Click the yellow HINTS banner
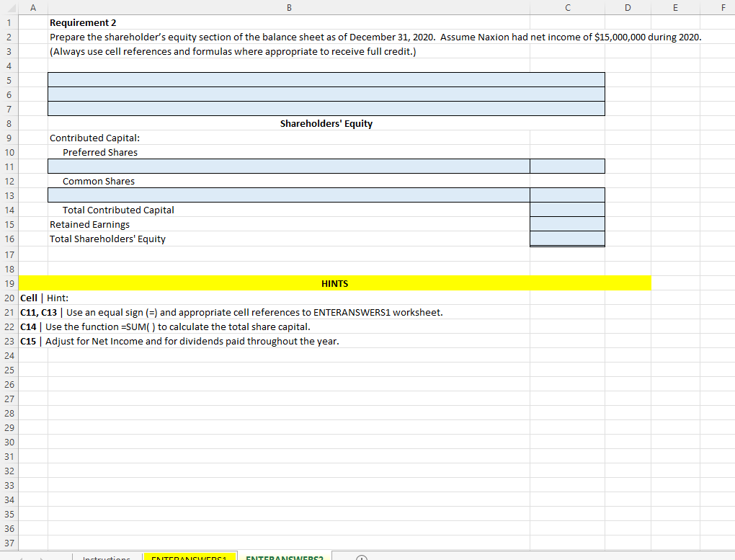 click(x=334, y=283)
